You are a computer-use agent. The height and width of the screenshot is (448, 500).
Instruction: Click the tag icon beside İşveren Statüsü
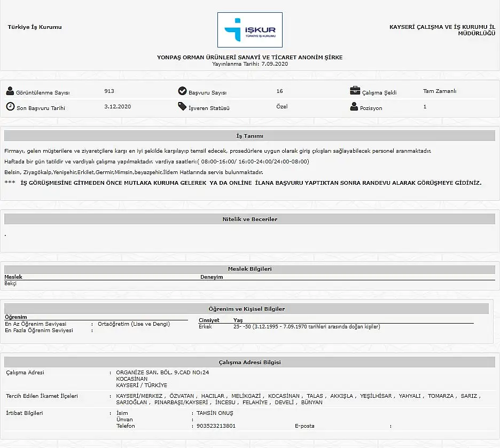coord(182,106)
